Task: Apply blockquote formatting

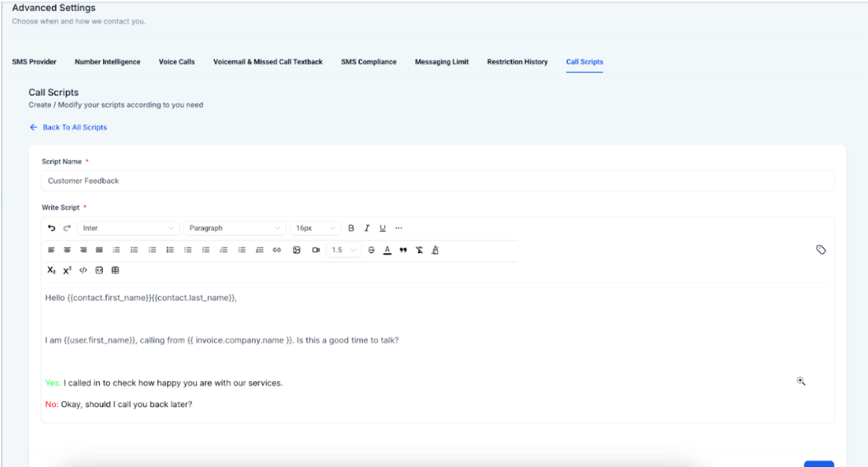Action: (403, 250)
